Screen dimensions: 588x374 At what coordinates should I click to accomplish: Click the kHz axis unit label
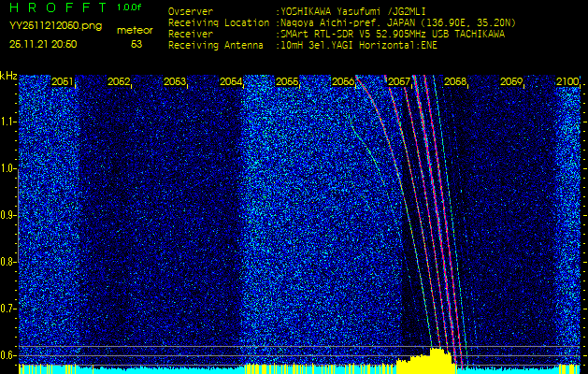click(x=8, y=76)
